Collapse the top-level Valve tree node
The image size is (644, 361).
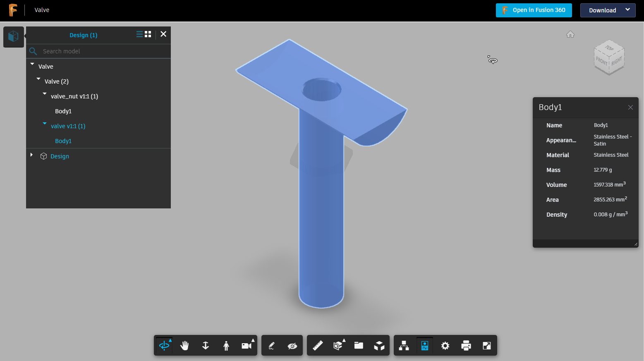32,64
